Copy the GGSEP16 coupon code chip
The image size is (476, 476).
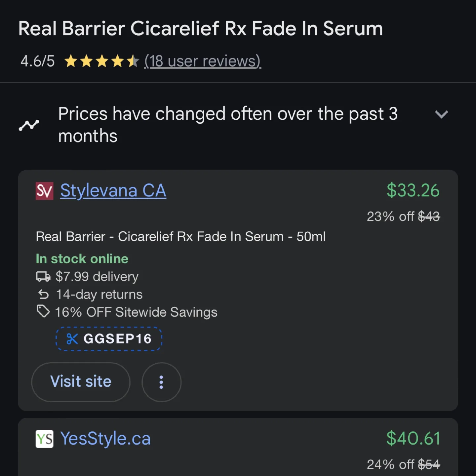coord(109,338)
